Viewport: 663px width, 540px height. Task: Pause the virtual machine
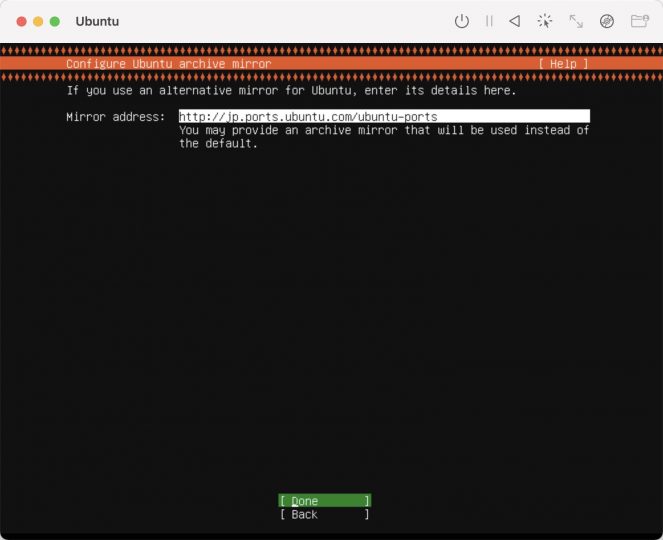(x=489, y=21)
